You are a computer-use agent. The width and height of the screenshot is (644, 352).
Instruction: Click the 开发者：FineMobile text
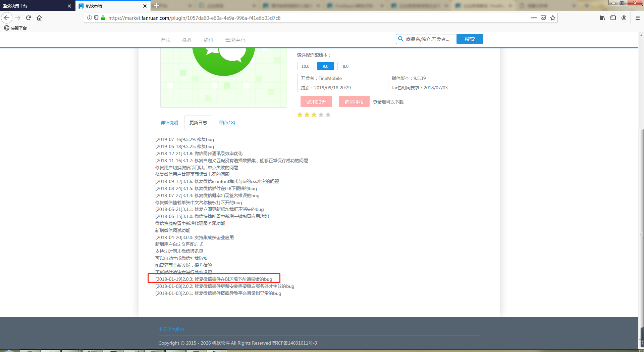[x=321, y=78]
